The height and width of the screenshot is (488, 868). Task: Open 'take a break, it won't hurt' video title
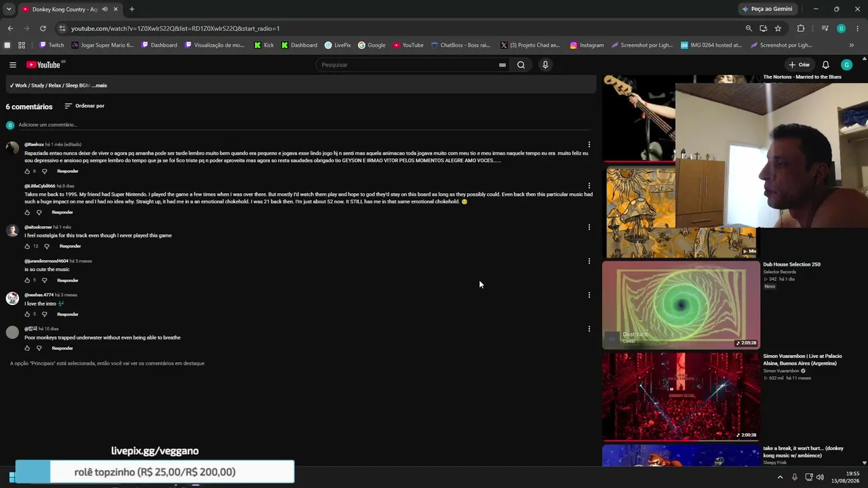804,452
